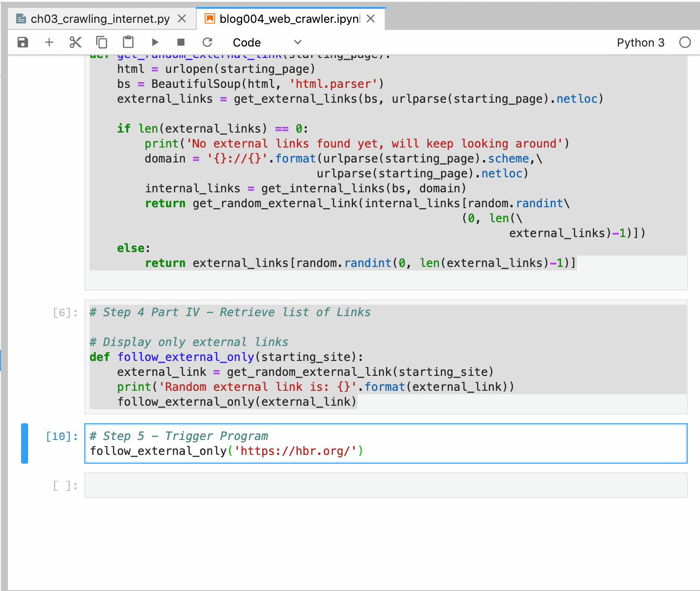
Task: Click the '# Step 5 – Trigger Program' comment
Action: tap(179, 436)
